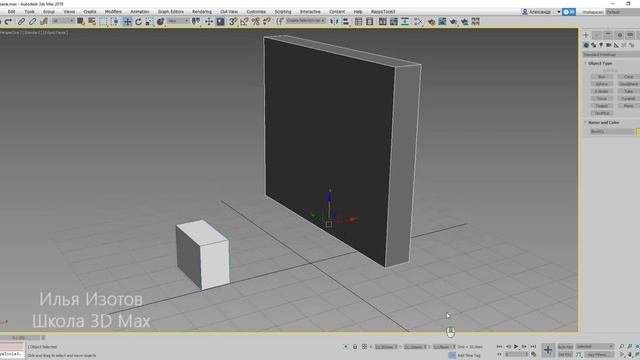
Task: Open Select by Name tool
Action: 92,22
